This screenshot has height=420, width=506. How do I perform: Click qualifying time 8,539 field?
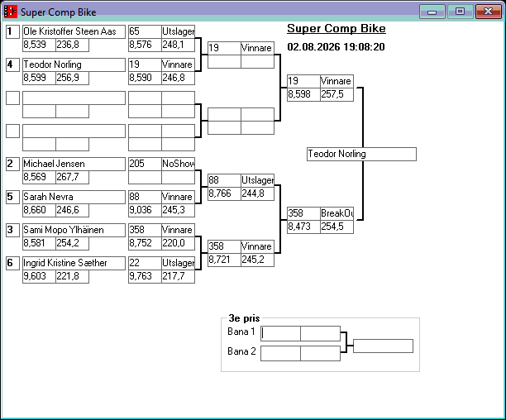click(x=39, y=45)
